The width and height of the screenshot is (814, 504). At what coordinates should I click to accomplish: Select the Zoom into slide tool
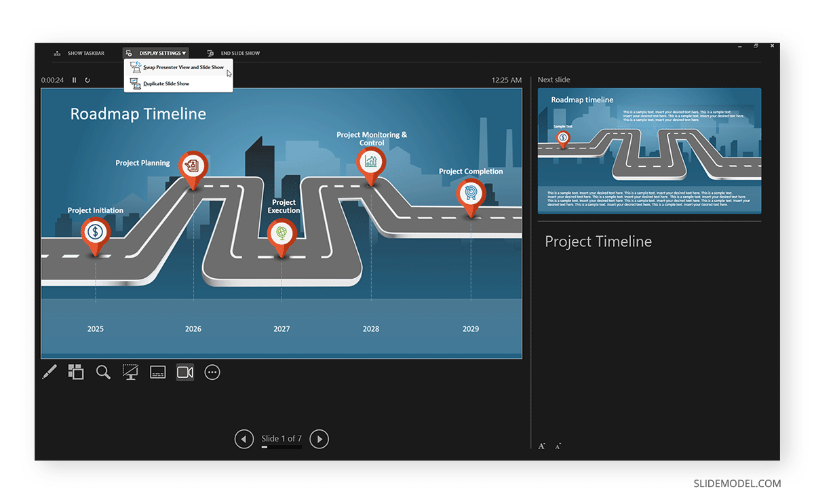[x=103, y=372]
